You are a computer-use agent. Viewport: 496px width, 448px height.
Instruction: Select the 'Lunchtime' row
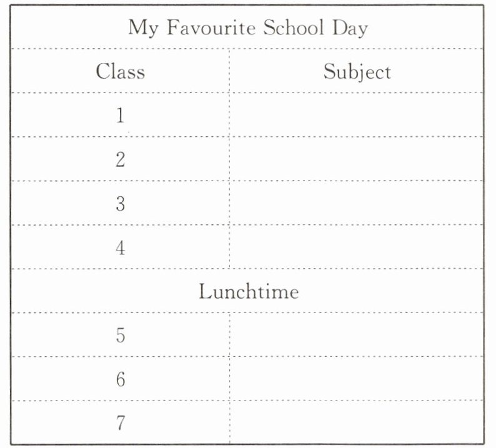click(x=248, y=292)
